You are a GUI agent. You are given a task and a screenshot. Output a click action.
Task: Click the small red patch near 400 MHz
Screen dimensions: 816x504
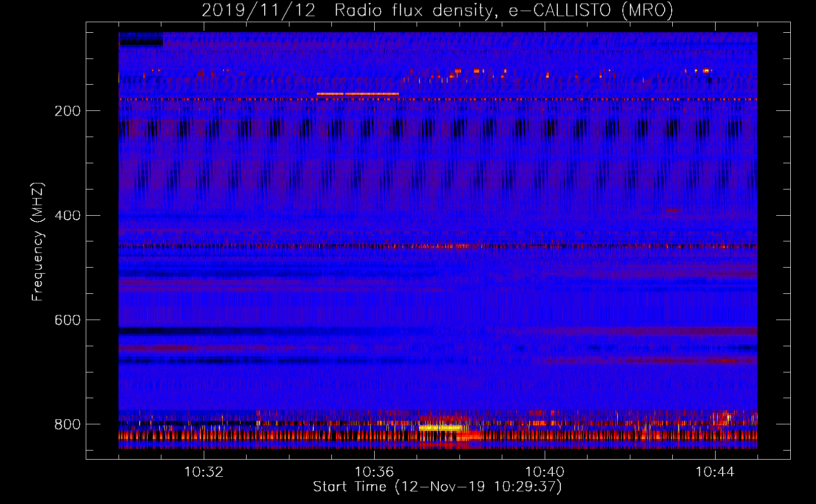click(673, 210)
